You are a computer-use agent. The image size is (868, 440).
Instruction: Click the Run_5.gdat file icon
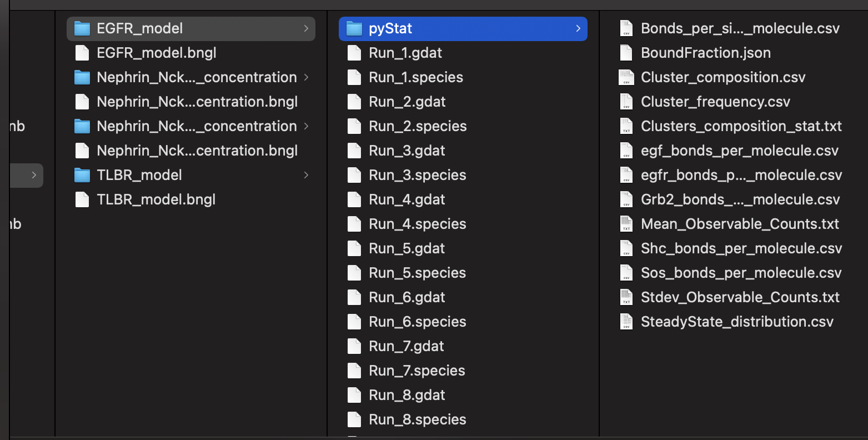pyautogui.click(x=354, y=248)
